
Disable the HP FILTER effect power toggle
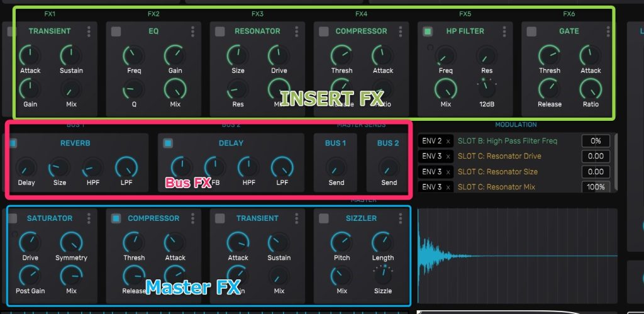[428, 31]
